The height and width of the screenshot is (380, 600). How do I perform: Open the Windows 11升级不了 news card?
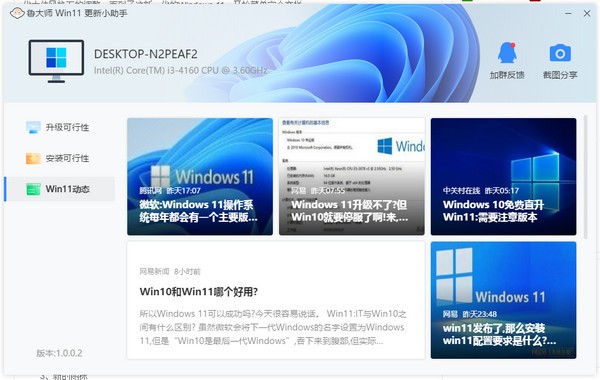(352, 176)
